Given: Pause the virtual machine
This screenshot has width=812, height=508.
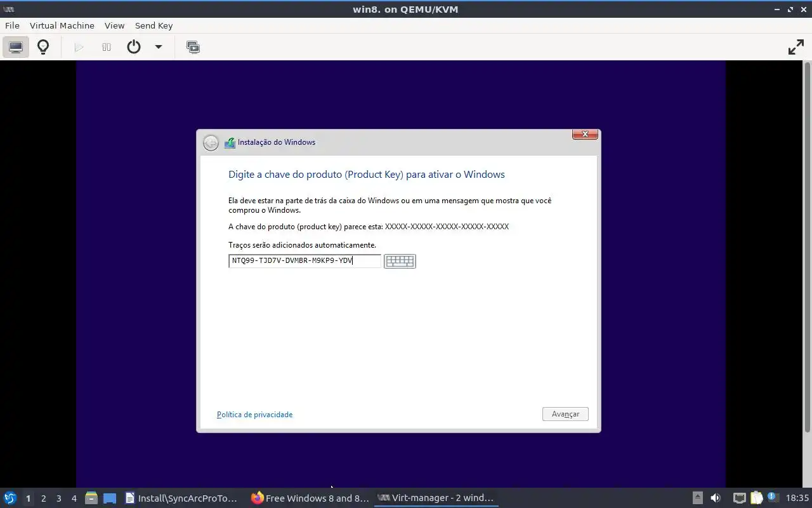Looking at the screenshot, I should coord(107,47).
